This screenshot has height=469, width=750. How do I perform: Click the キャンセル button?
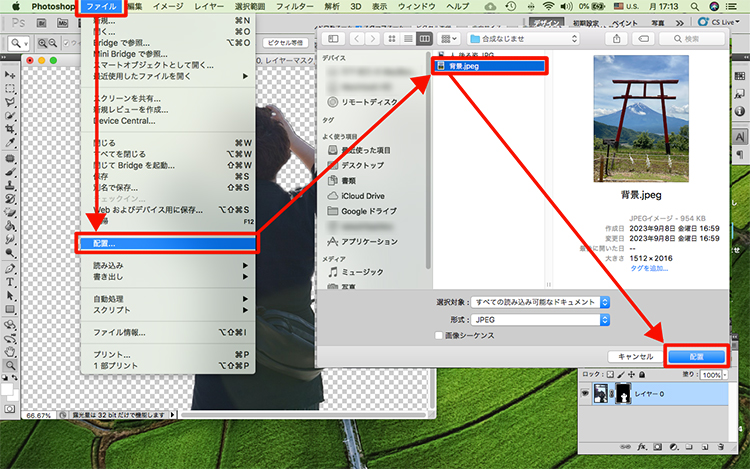(635, 357)
